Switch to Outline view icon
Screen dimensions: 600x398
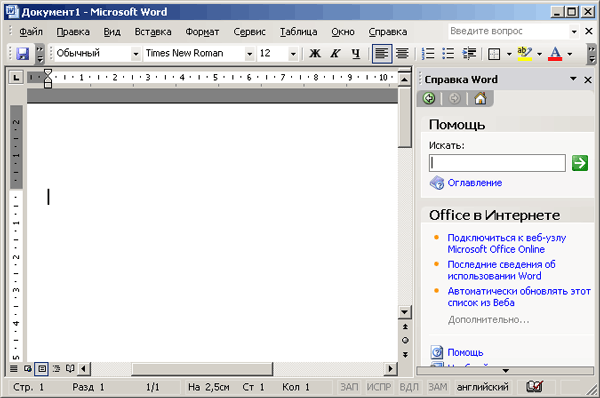pyautogui.click(x=56, y=369)
